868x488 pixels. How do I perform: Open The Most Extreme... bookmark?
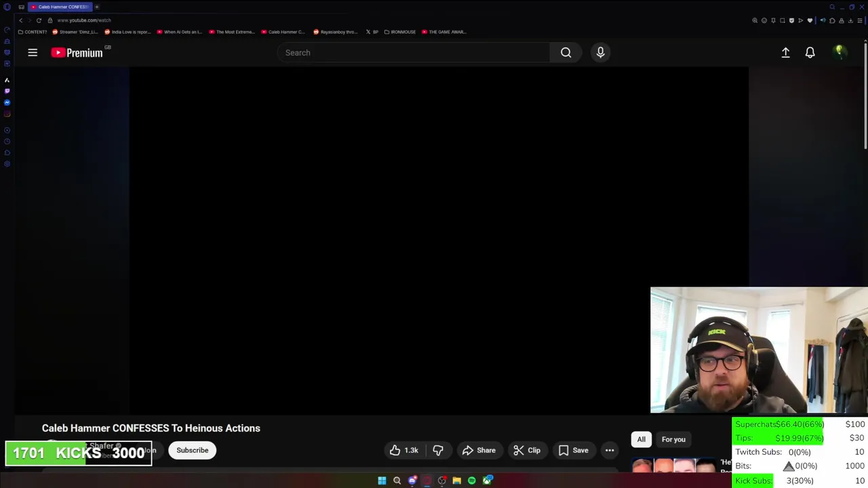coord(232,32)
